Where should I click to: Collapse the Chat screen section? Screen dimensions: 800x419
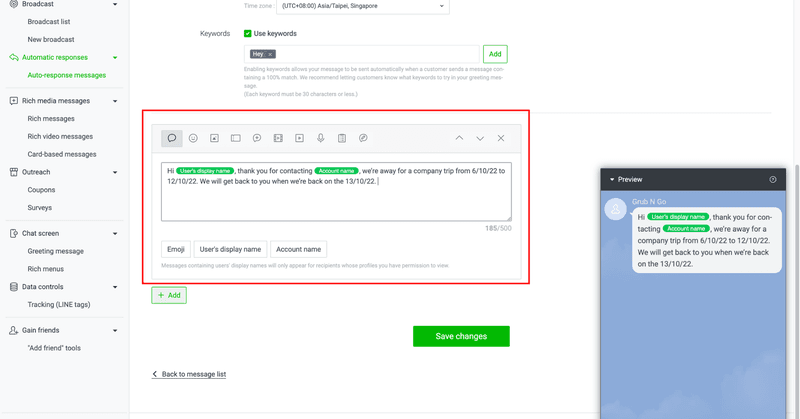pyautogui.click(x=115, y=234)
